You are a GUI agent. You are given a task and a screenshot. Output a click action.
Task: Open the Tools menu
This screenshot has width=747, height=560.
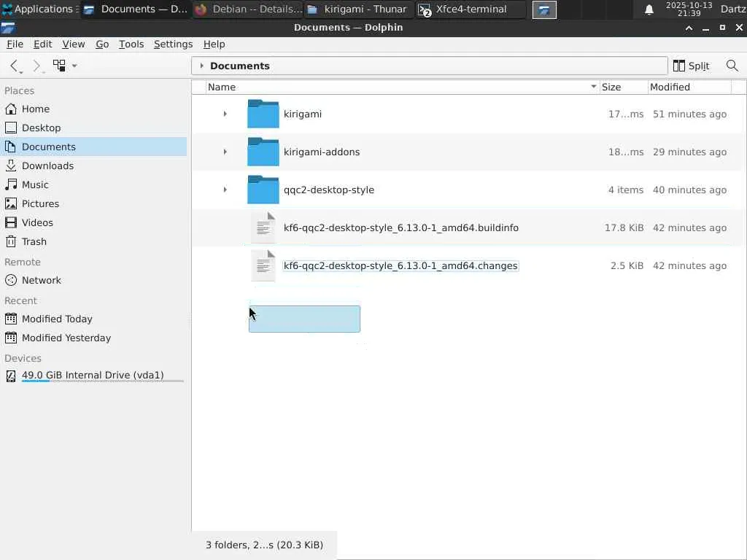pos(131,44)
